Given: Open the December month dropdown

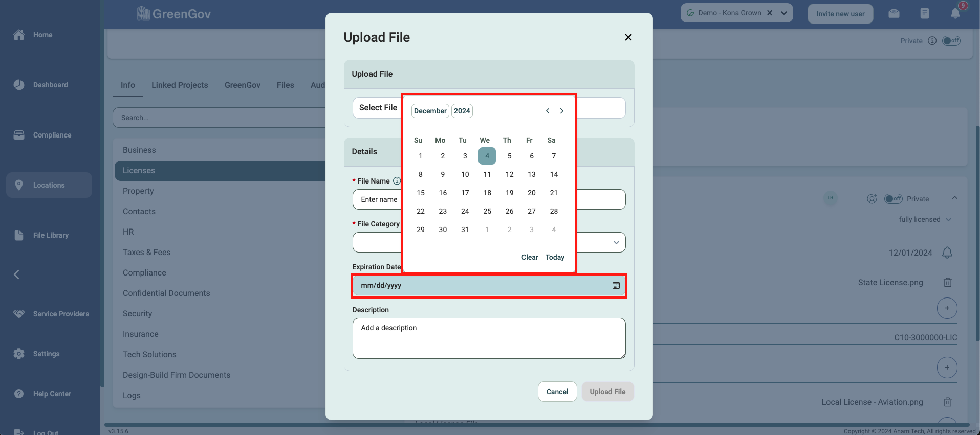Looking at the screenshot, I should [x=430, y=111].
